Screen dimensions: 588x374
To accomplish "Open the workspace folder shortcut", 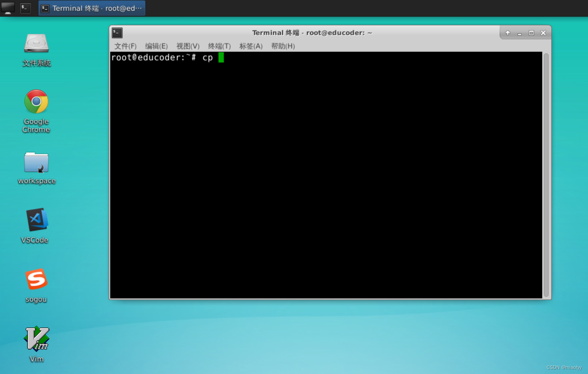I will tap(37, 168).
